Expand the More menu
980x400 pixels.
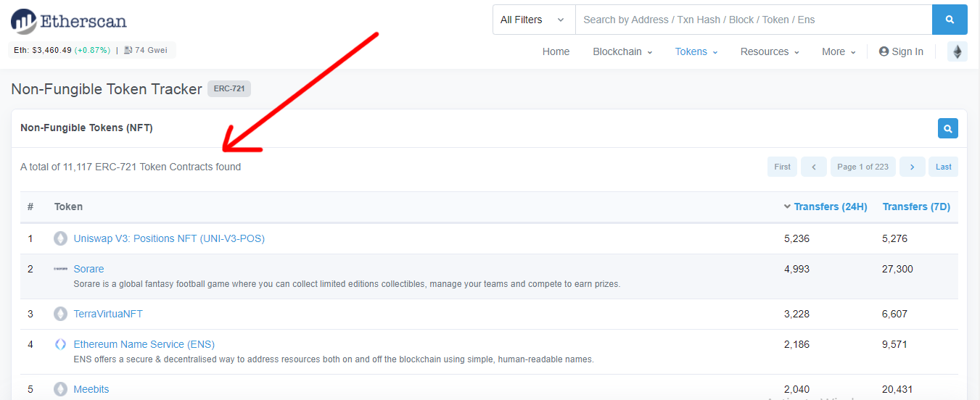tap(839, 51)
